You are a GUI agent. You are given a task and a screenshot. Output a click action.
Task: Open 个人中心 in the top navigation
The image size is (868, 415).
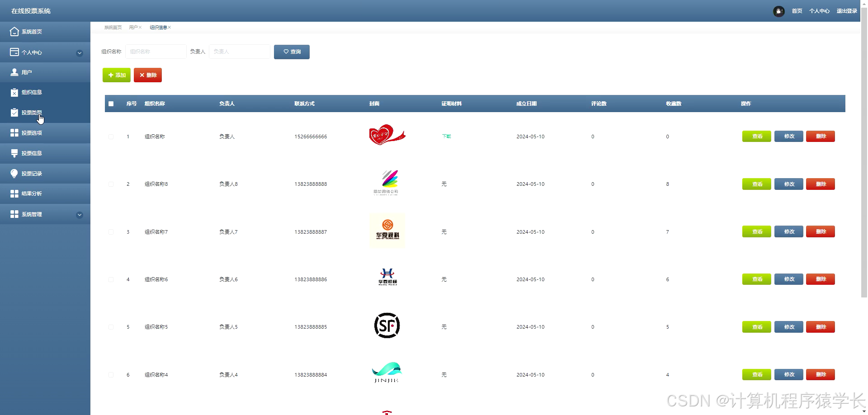[x=819, y=11]
